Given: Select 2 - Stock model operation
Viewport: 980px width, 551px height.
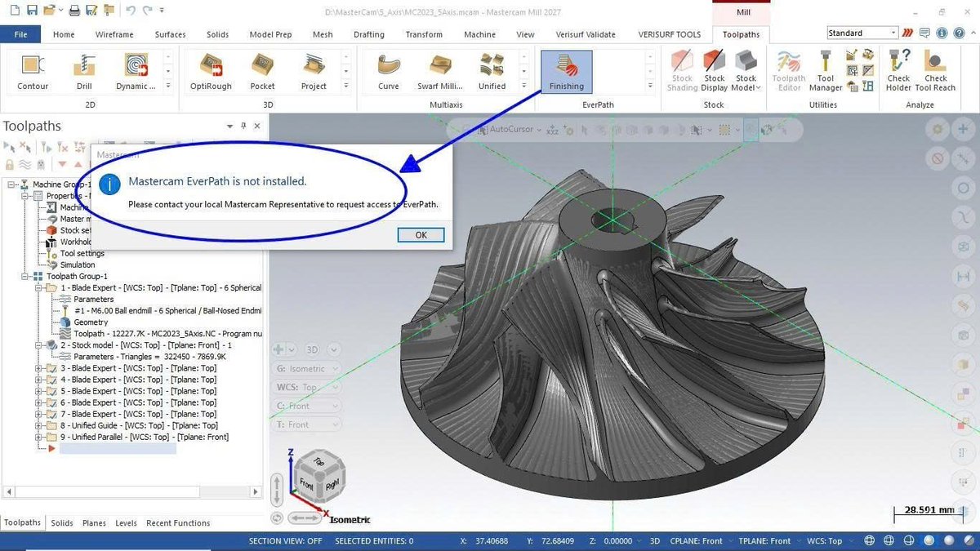Looking at the screenshot, I should (x=146, y=344).
